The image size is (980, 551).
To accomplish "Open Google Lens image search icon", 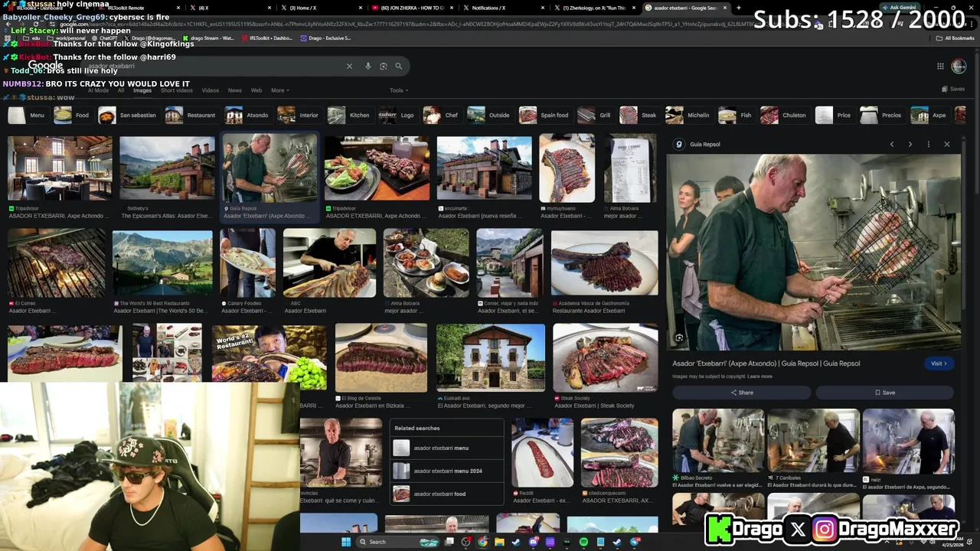I will [x=384, y=67].
